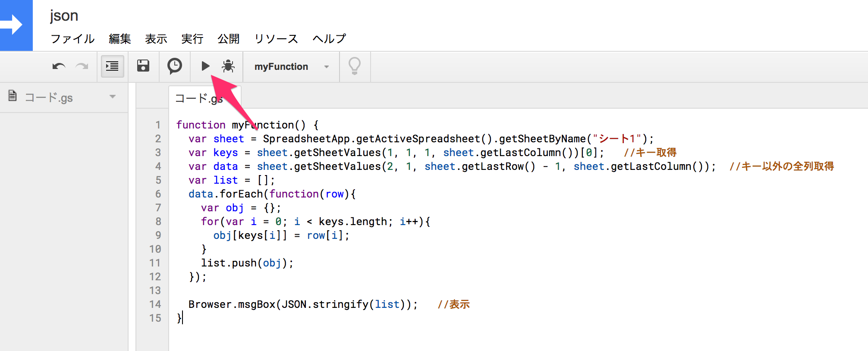This screenshot has width=868, height=351.
Task: Open current project's triggers clock icon
Action: pos(175,66)
